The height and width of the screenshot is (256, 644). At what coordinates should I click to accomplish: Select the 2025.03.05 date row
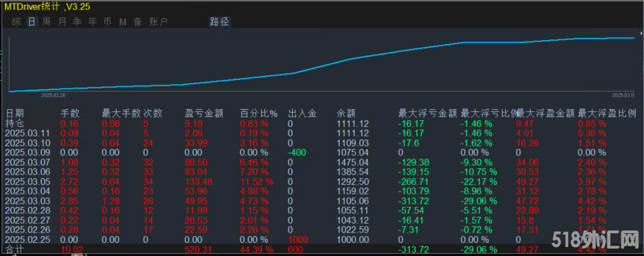(x=27, y=181)
